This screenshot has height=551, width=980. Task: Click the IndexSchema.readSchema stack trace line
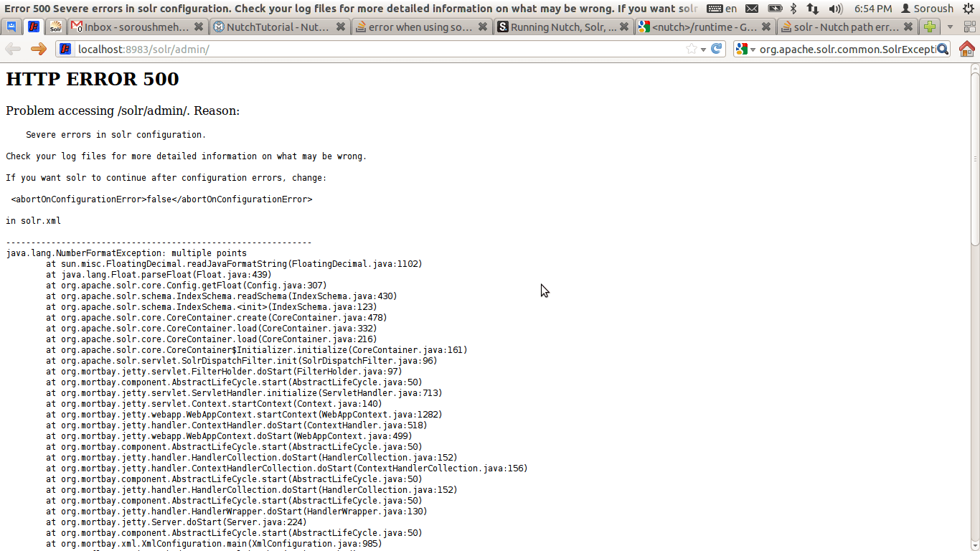[x=222, y=296]
